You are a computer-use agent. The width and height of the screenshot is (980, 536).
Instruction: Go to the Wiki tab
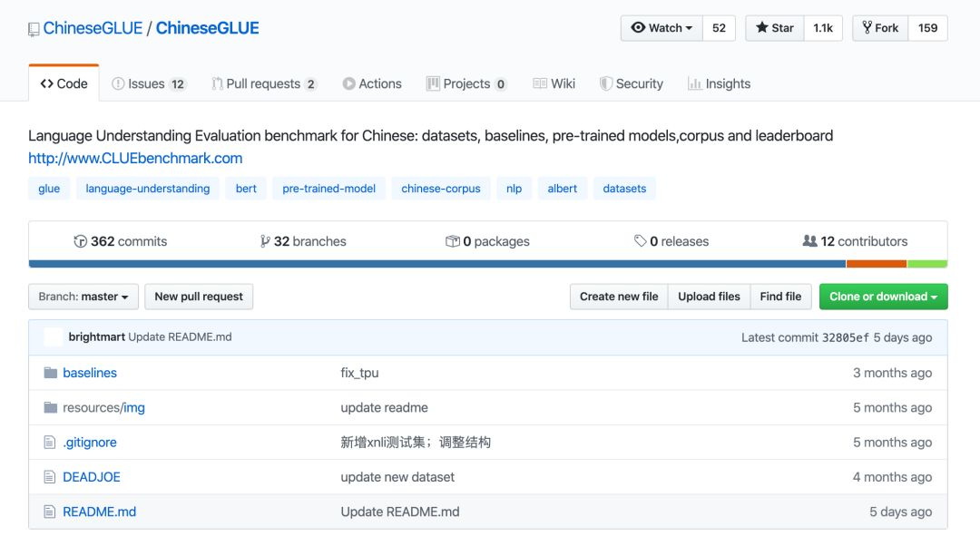pos(554,83)
